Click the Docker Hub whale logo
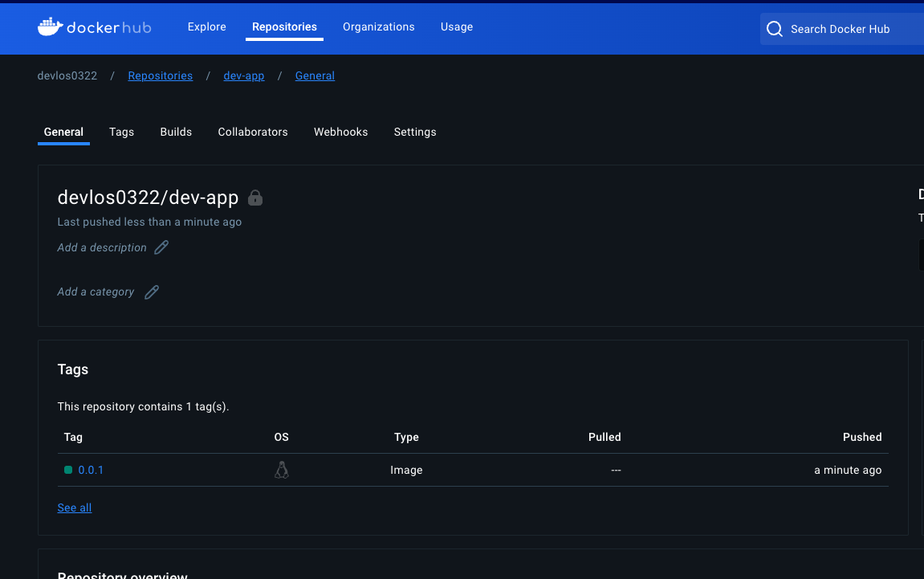 coord(51,27)
